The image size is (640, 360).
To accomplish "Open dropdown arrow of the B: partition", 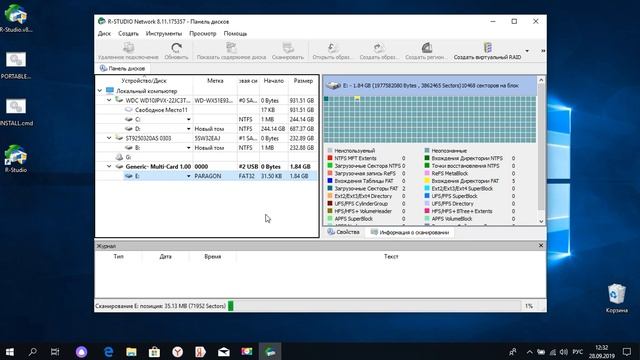I will (189, 148).
